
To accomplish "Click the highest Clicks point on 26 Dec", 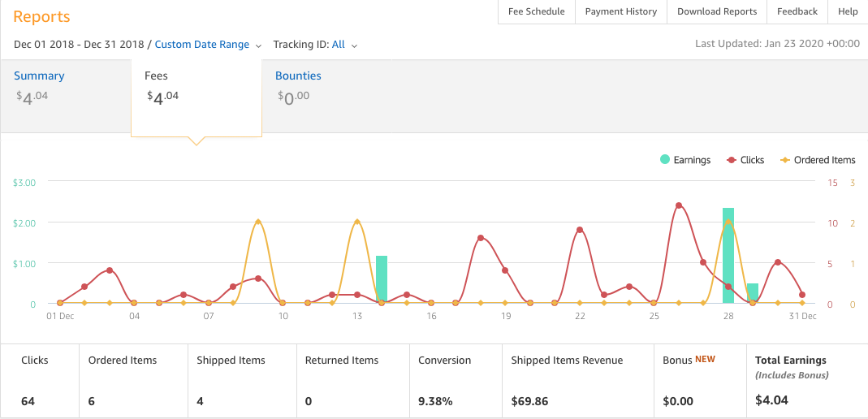I will [x=679, y=205].
